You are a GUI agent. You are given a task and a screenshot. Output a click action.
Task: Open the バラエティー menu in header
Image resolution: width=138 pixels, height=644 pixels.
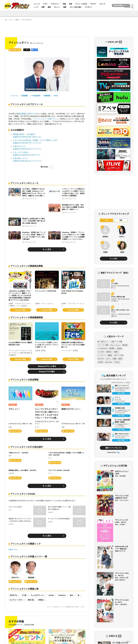[x=55, y=4]
